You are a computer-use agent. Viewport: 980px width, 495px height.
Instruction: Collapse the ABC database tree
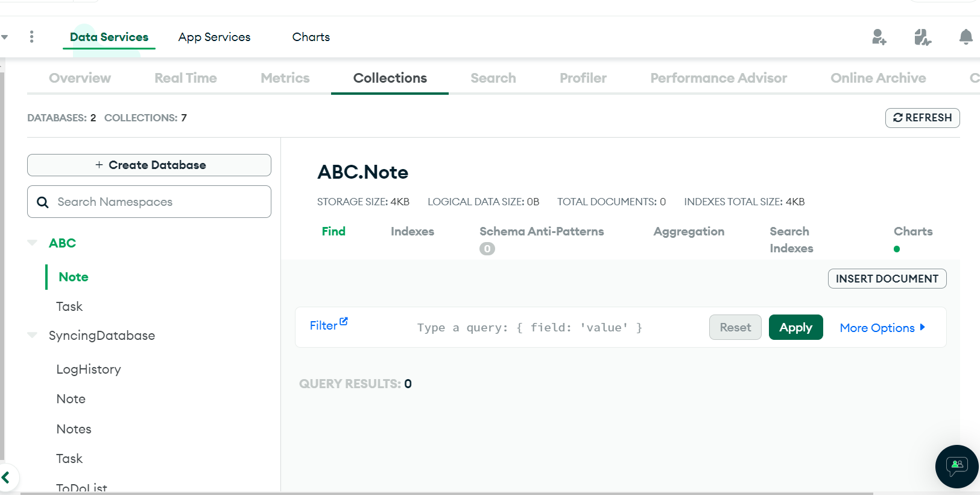click(x=33, y=243)
